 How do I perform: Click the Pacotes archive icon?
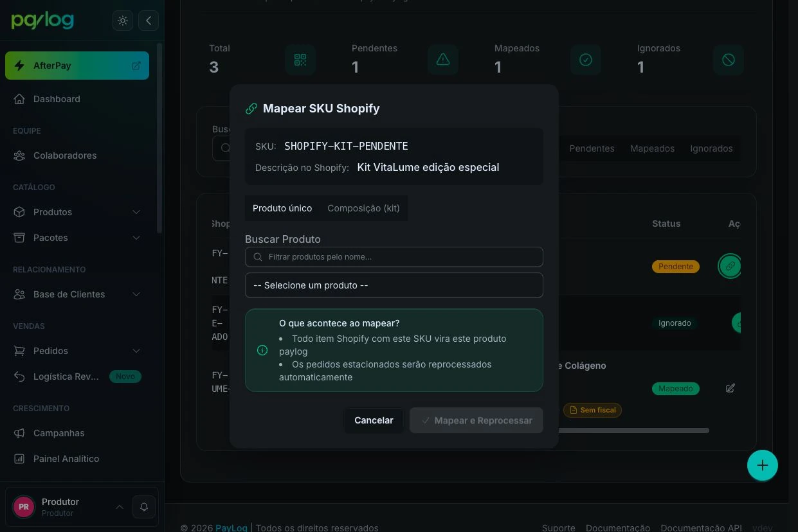(19, 238)
